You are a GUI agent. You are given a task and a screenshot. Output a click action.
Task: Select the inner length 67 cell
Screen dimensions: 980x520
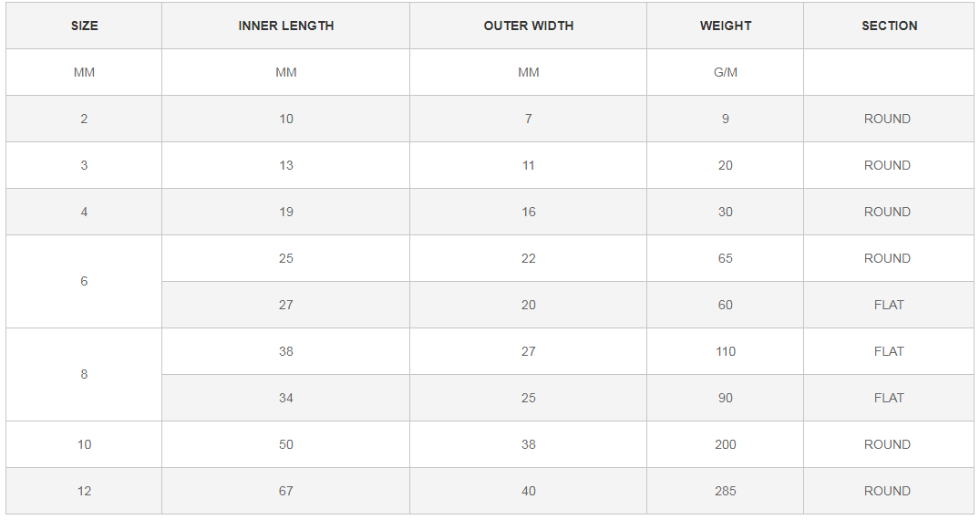[x=286, y=491]
